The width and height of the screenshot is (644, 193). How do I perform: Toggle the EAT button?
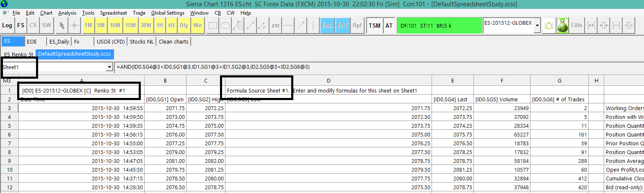pyautogui.click(x=343, y=26)
